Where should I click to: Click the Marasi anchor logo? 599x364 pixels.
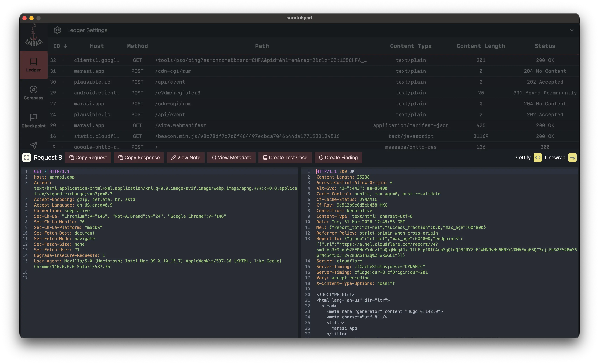tap(34, 36)
